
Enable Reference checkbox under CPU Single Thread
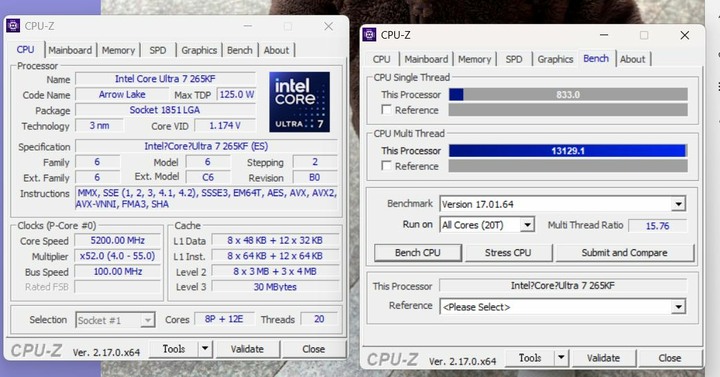pyautogui.click(x=387, y=110)
